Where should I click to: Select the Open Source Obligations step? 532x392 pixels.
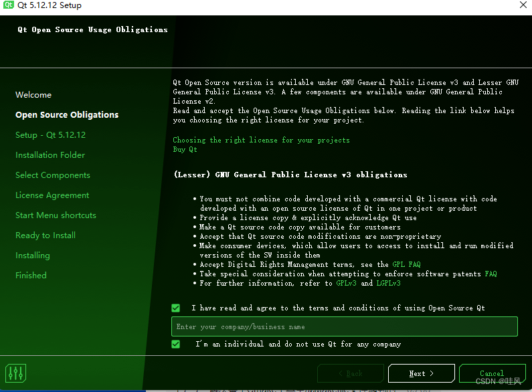coord(67,115)
